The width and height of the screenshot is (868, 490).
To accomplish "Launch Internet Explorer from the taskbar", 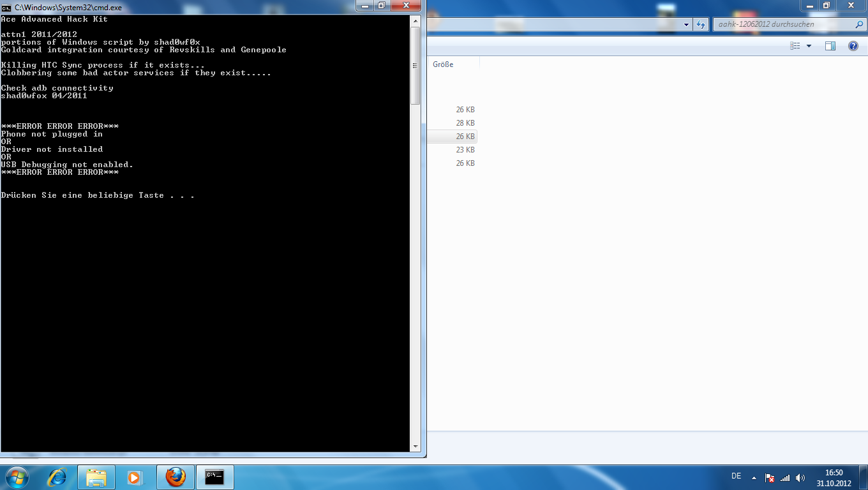I will coord(57,477).
